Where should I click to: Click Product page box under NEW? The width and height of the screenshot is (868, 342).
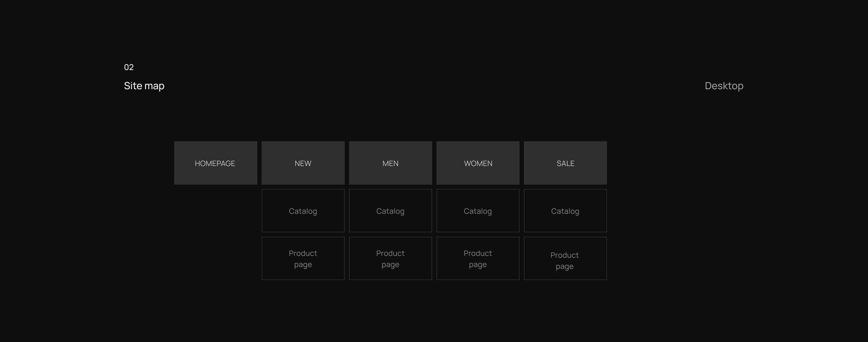click(303, 259)
